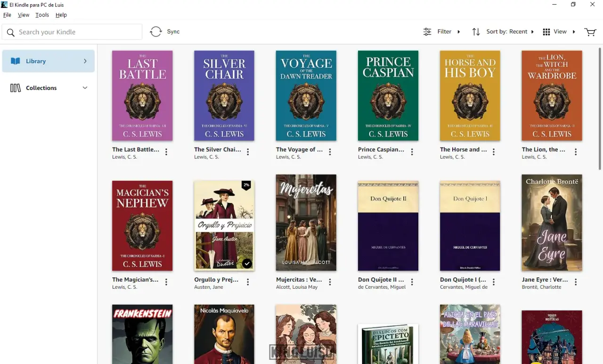603x364 pixels.
Task: Open The Magician's Nephew book cover
Action: click(x=142, y=226)
